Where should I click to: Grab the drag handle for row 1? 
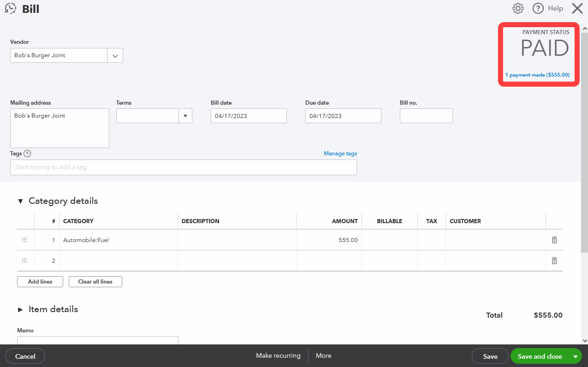click(x=24, y=240)
